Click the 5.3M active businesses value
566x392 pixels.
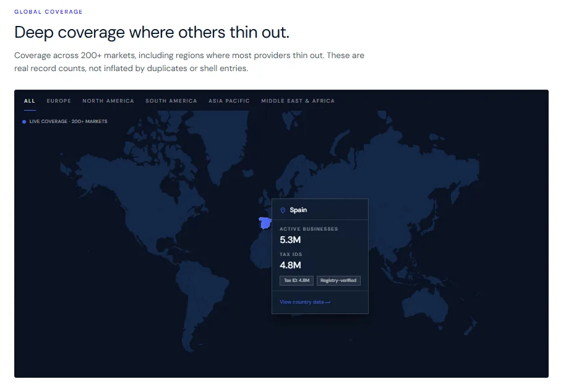point(290,240)
